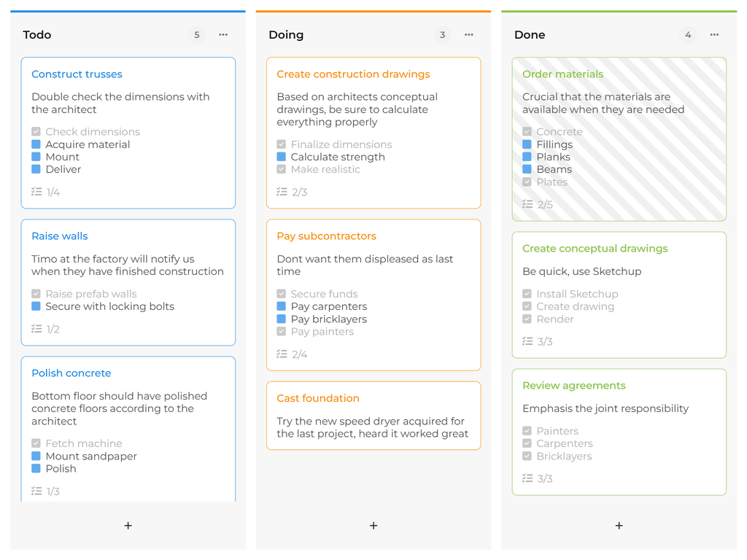Open the Raise walls card title
747x560 pixels.
click(x=60, y=236)
